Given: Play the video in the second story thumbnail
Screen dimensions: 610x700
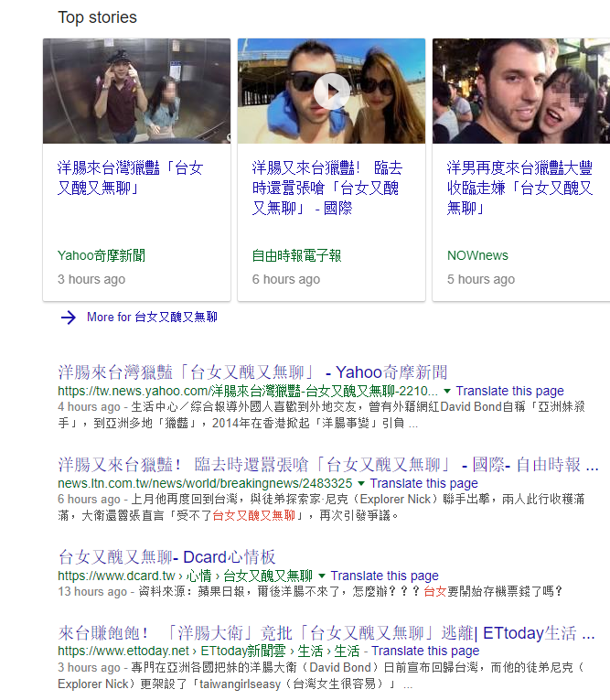Looking at the screenshot, I should click(x=332, y=92).
